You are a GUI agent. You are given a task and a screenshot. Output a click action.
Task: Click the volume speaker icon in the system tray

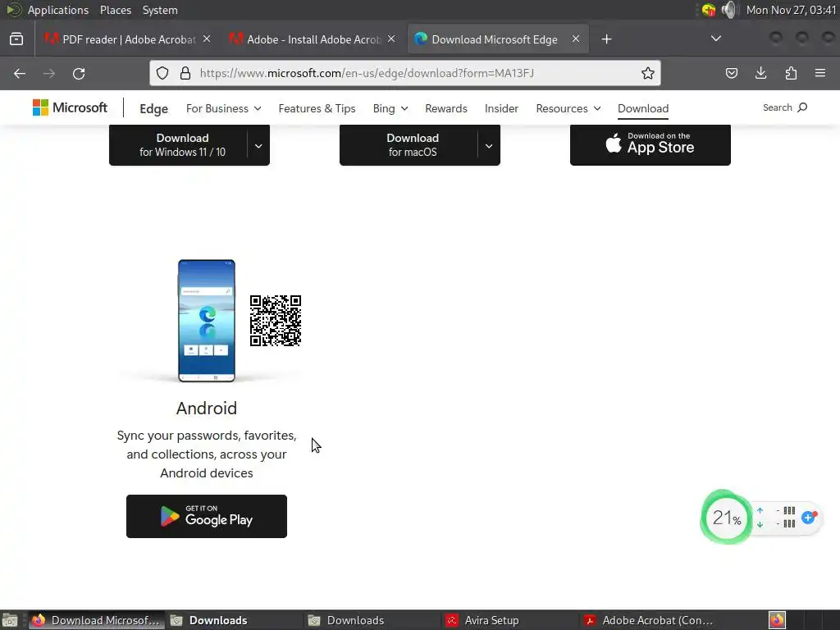(728, 10)
